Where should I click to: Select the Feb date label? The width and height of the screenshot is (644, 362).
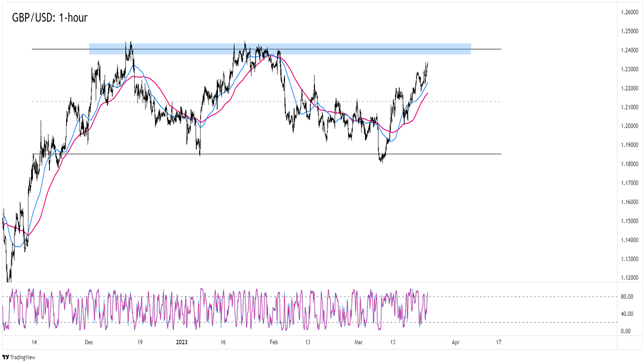point(274,342)
